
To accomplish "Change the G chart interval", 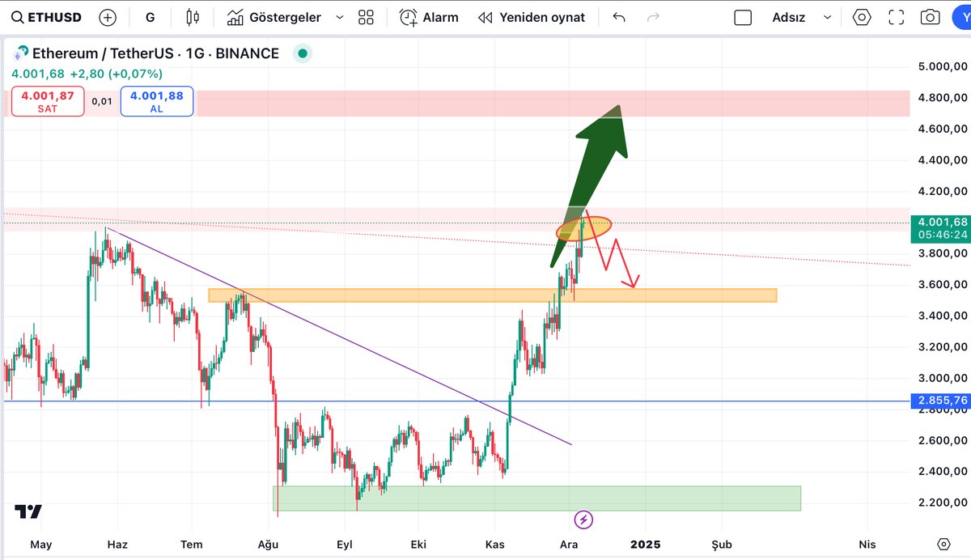I will [x=151, y=17].
